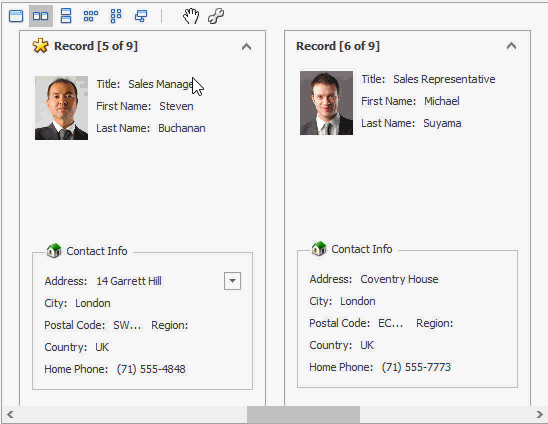Viewport: 548px width, 424px height.
Task: Click the horizontal scrollbar thumb
Action: point(303,415)
